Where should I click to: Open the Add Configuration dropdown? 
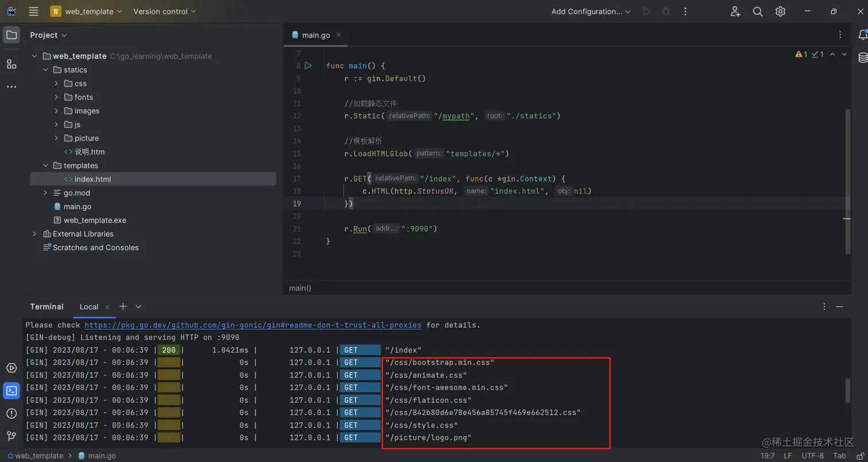pyautogui.click(x=591, y=11)
